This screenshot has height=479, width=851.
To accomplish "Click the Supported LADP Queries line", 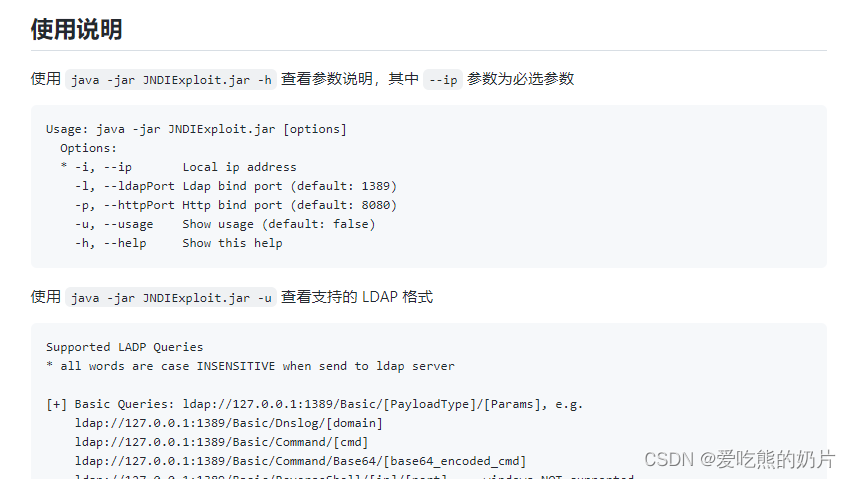I will (124, 347).
